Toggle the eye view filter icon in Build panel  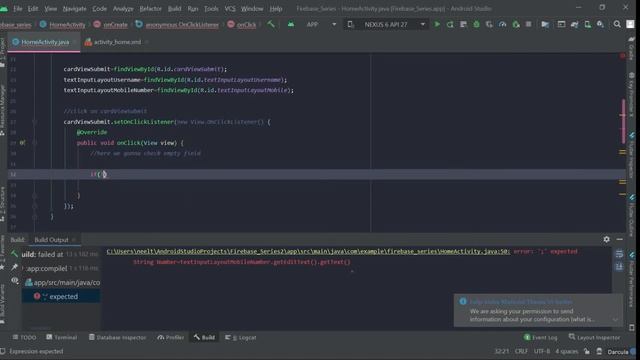(15, 280)
